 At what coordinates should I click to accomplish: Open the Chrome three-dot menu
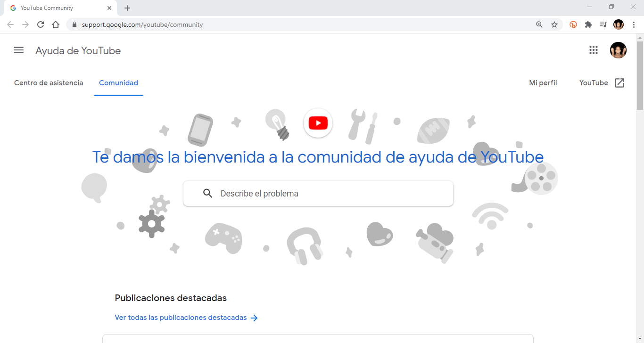[x=634, y=24]
